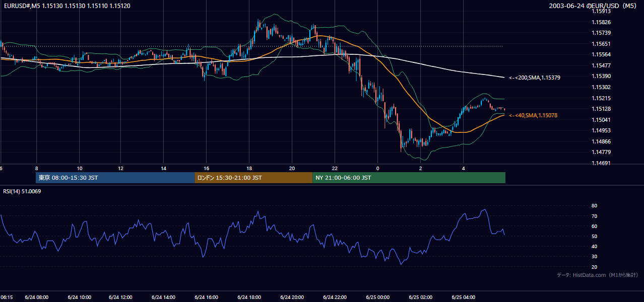The height and width of the screenshot is (302, 644).
Task: Click the 6/24 10:00 date label
Action: click(79, 297)
